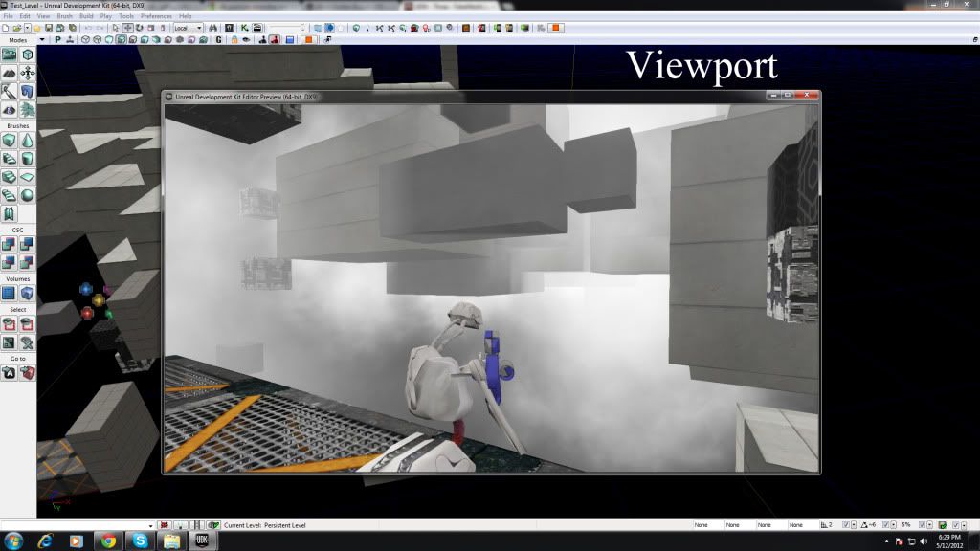Open the Edit menu
980x551 pixels.
tap(25, 16)
